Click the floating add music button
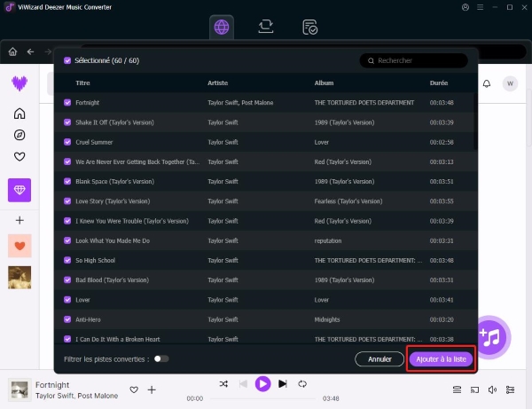This screenshot has width=532, height=409. [491, 337]
